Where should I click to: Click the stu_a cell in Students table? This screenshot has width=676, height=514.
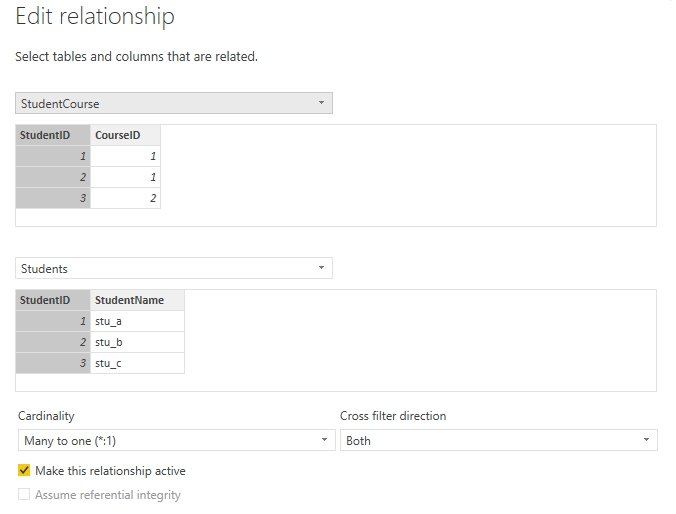tap(138, 321)
